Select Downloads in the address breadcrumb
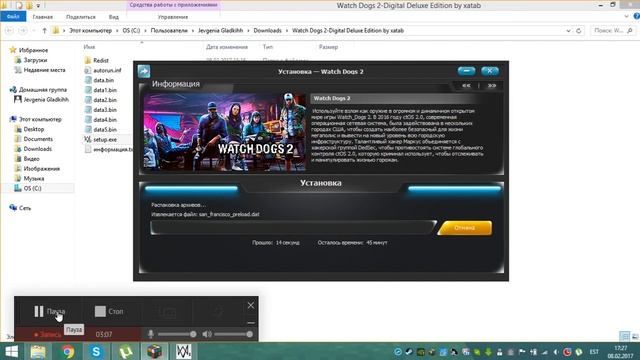This screenshot has height=360, width=640. 267,31
